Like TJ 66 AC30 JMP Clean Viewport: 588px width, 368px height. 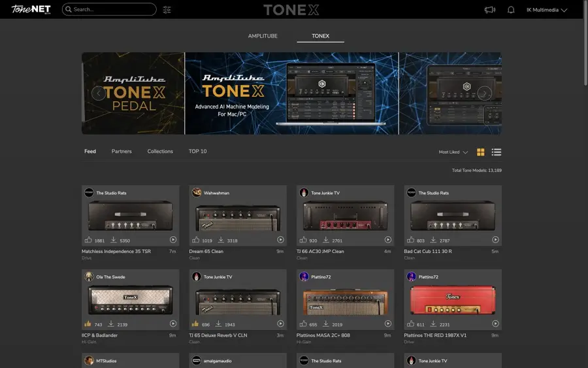click(303, 240)
